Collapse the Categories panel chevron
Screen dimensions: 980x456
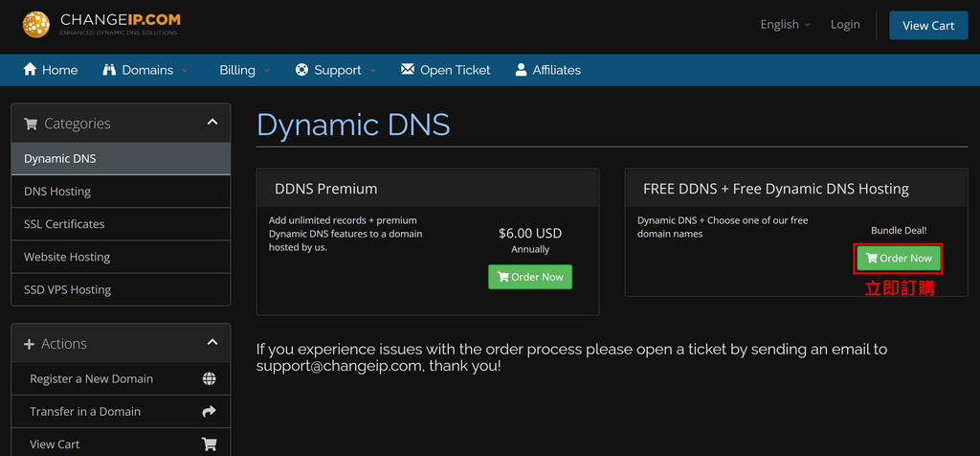212,123
